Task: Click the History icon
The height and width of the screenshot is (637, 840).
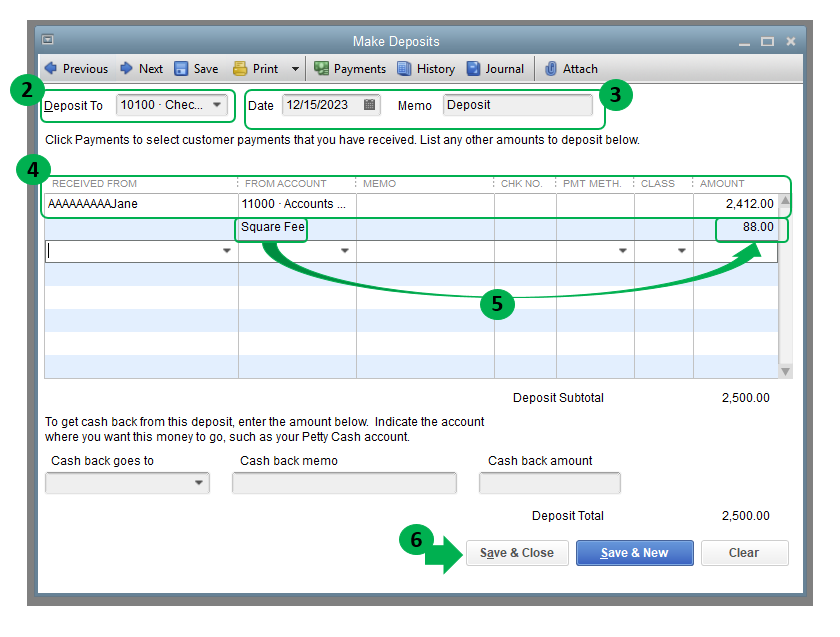Action: click(x=404, y=69)
